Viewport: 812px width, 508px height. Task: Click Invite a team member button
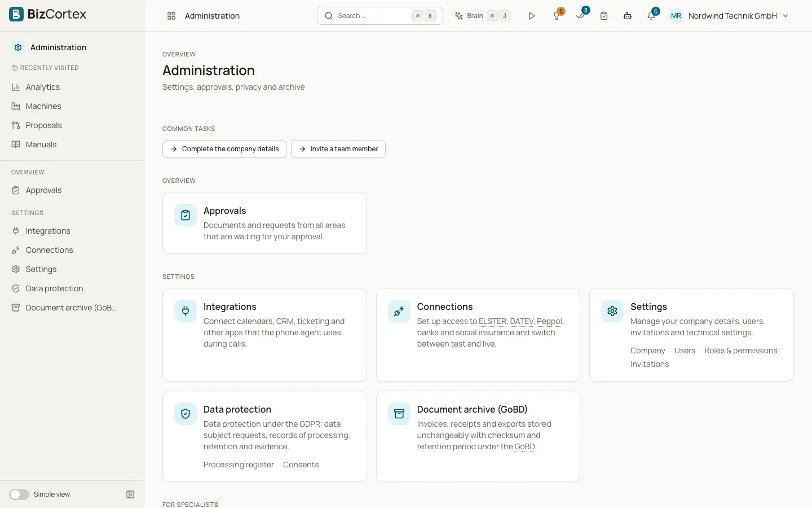tap(338, 149)
